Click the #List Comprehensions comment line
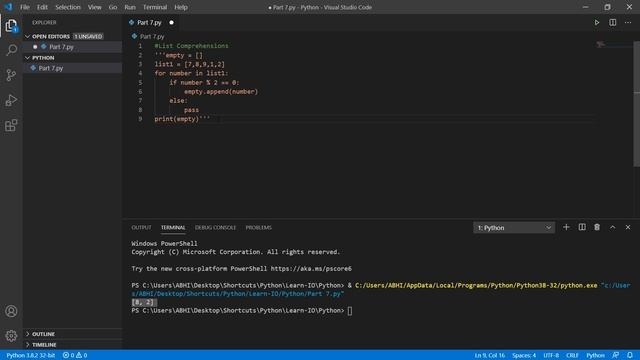640x360 pixels. (x=191, y=46)
